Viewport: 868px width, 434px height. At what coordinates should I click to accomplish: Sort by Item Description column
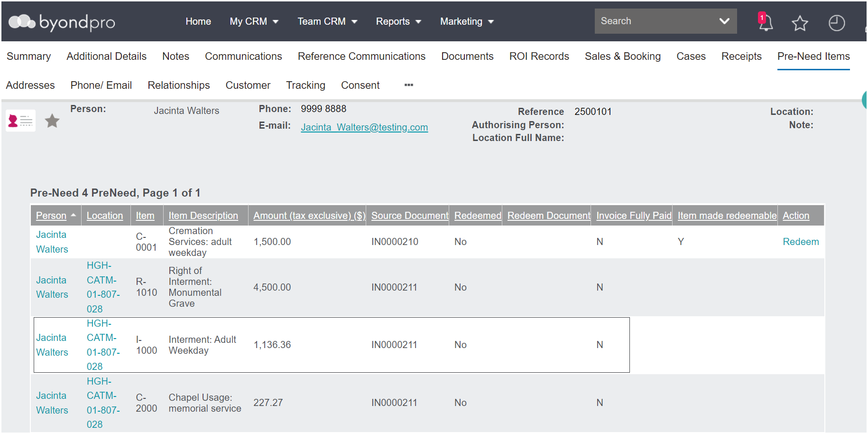click(x=203, y=216)
